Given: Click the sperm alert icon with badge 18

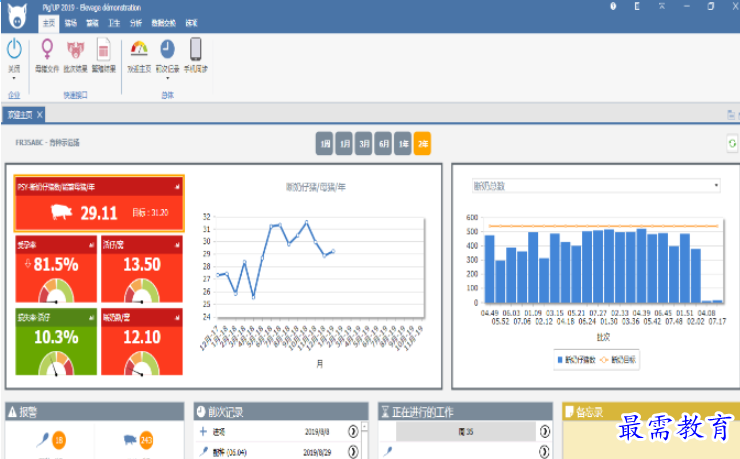Looking at the screenshot, I should click(x=43, y=440).
